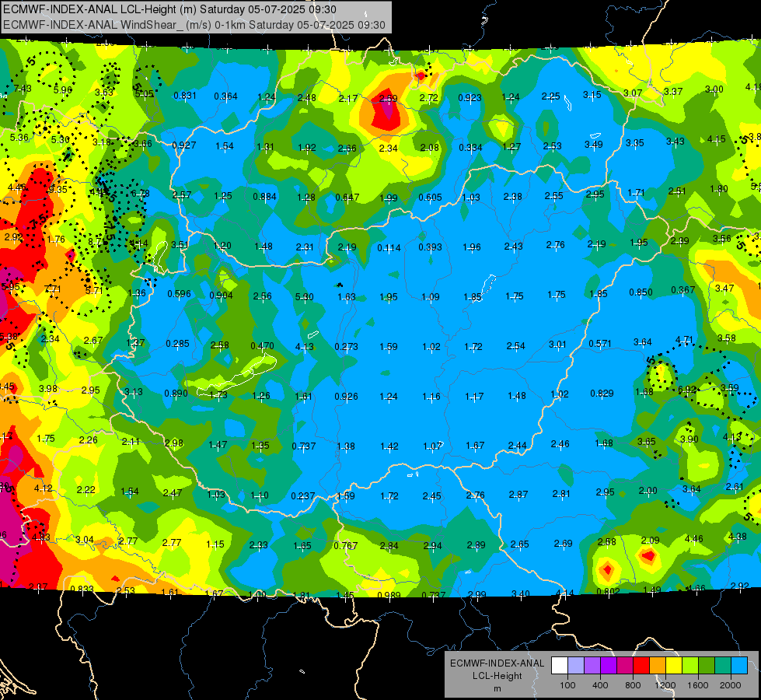761x700 pixels.
Task: Click the wind shear value 0.367
Action: [x=682, y=289]
